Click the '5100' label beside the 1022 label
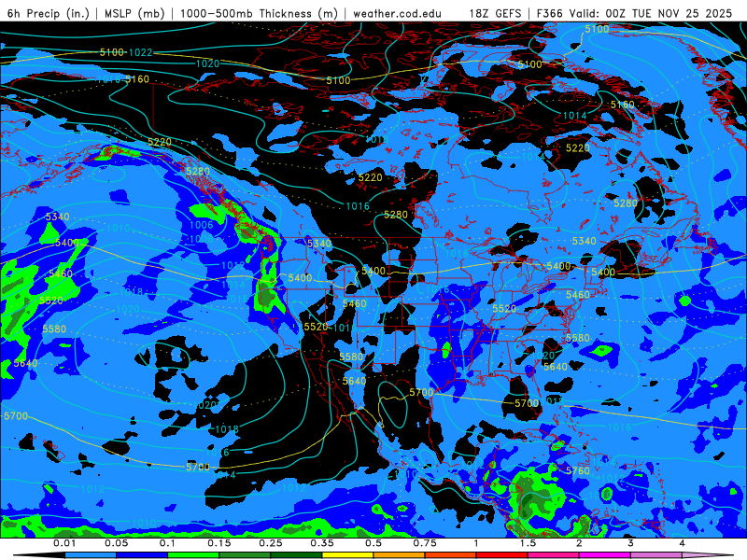Screen dimensions: 747x560 [112, 52]
